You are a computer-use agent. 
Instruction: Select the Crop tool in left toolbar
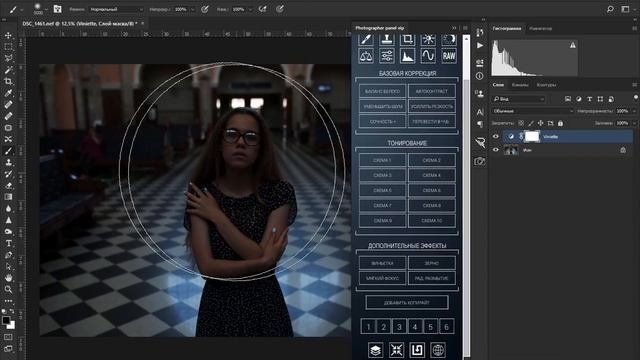8,82
